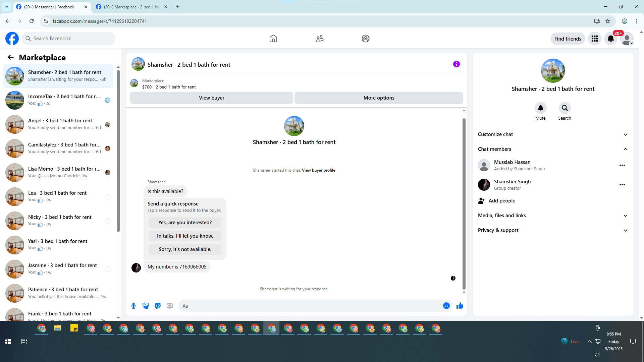Search within the conversation
Image resolution: width=644 pixels, height=362 pixels.
pos(565,108)
